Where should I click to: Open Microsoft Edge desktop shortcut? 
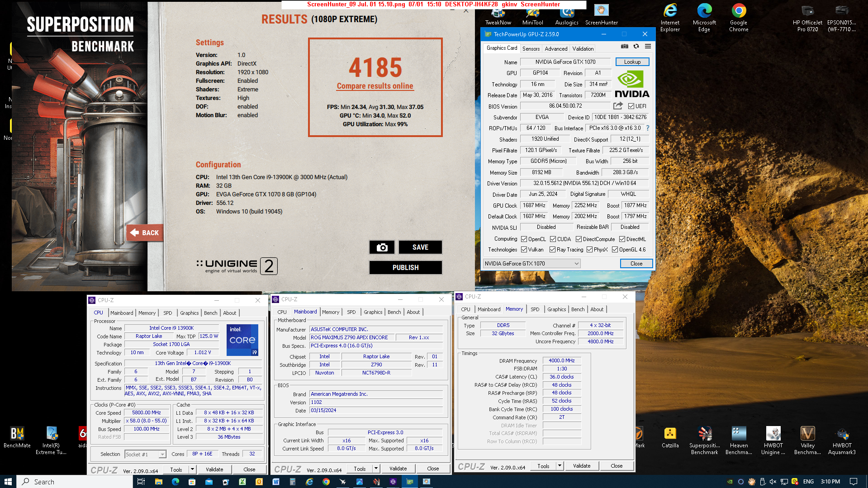pos(704,18)
